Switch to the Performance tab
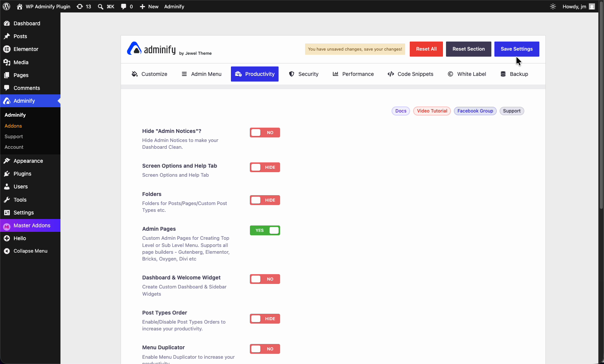This screenshot has width=604, height=364. (x=353, y=74)
